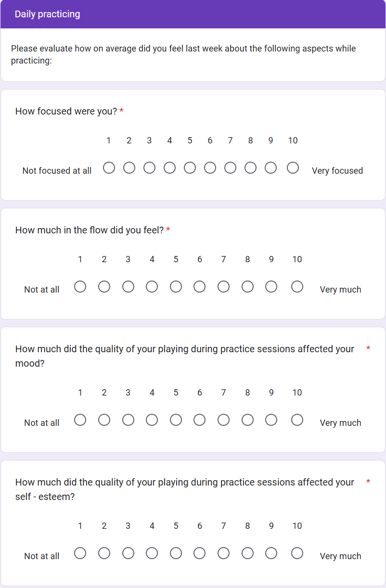Choose 5 for how focused you were
The image size is (386, 588).
pyautogui.click(x=190, y=168)
